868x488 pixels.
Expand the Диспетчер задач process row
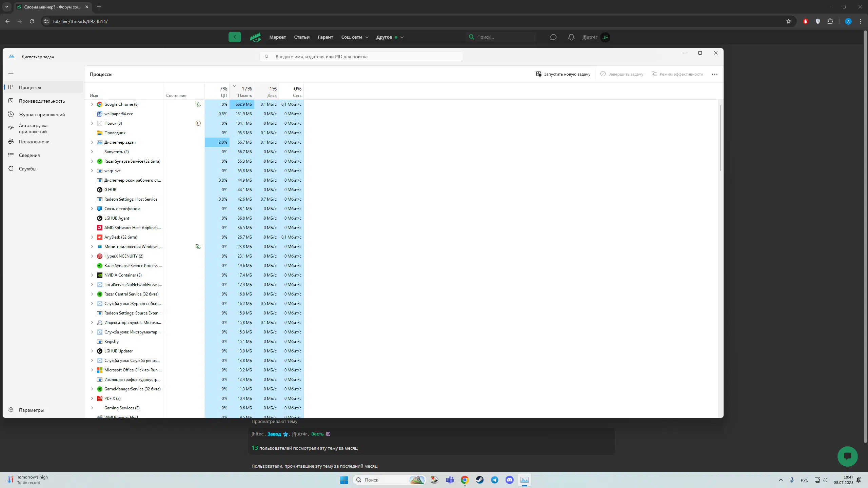tap(92, 142)
